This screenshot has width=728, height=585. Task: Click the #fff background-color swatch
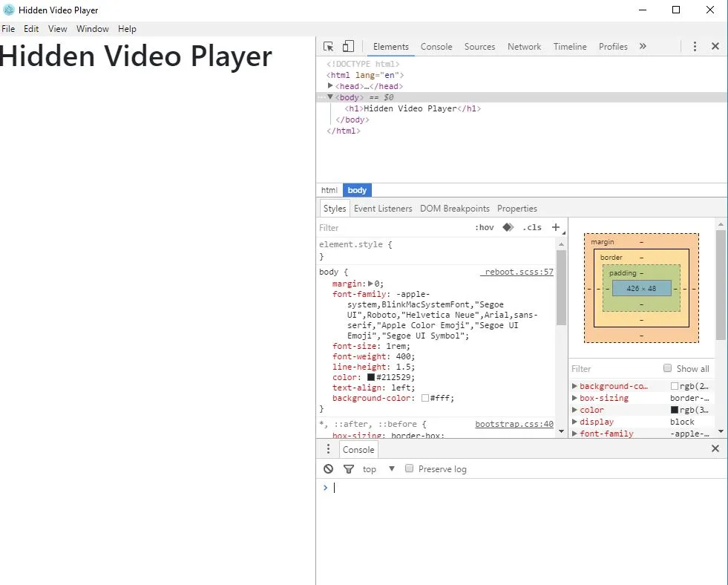(x=424, y=398)
